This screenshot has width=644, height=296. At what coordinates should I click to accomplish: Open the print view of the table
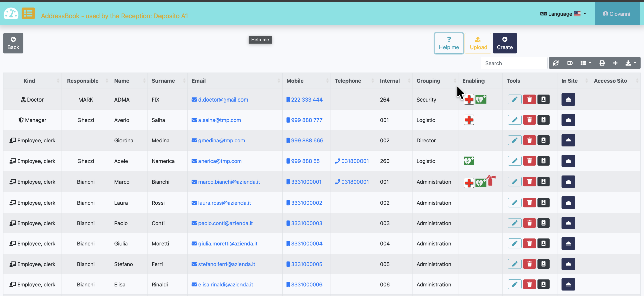pyautogui.click(x=602, y=63)
